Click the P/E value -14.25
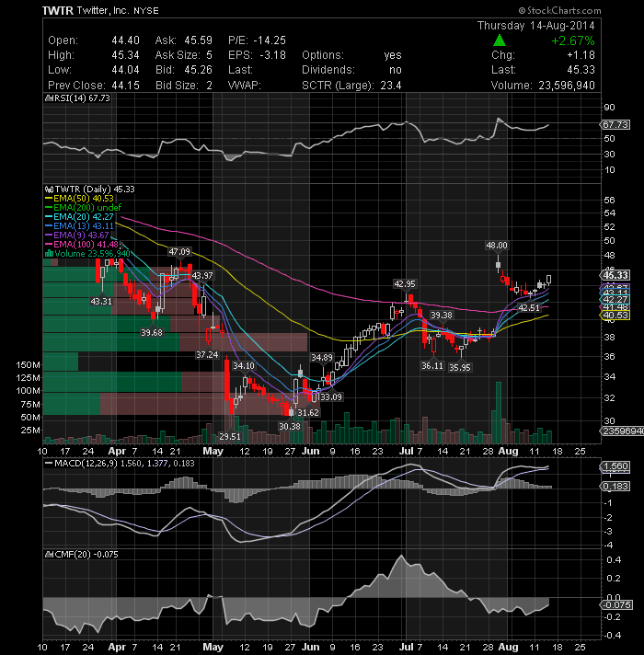 point(270,40)
